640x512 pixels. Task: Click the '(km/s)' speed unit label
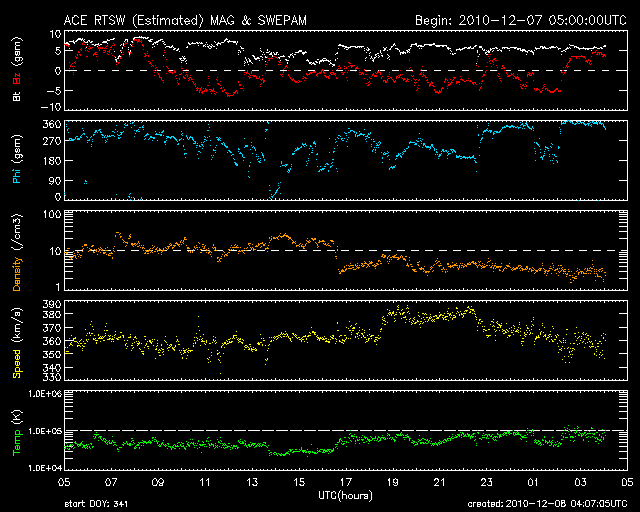17,325
